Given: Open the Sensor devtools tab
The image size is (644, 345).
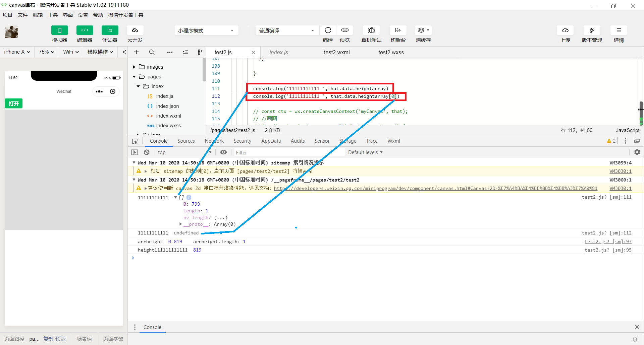Looking at the screenshot, I should tap(322, 141).
